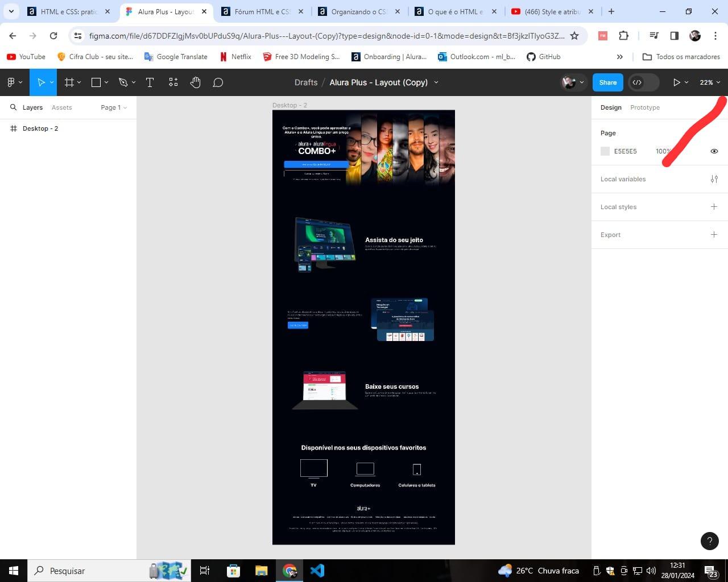This screenshot has width=728, height=582.
Task: Switch to the Layers tab
Action: tap(32, 107)
